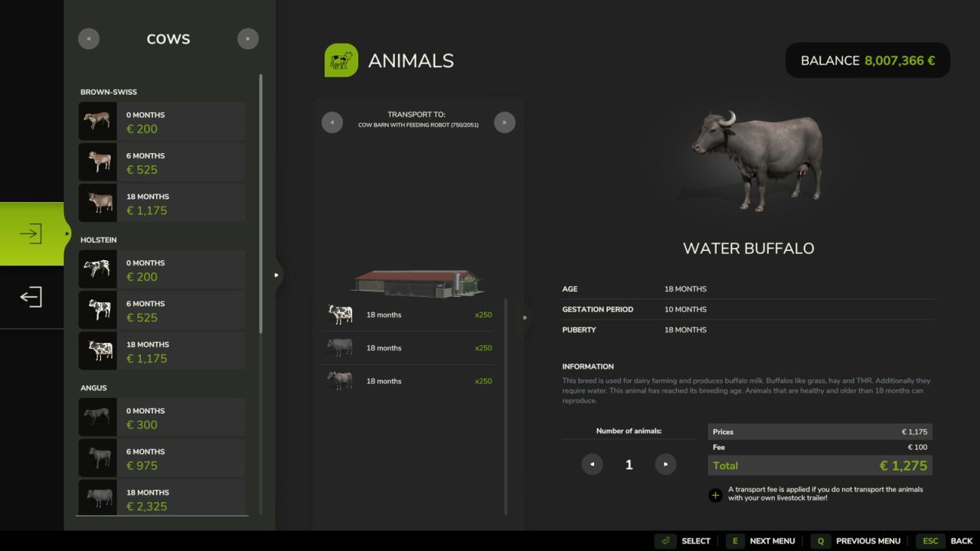Increase number of animals with right stepper arrow
Screen dimensions: 980x551
pyautogui.click(x=665, y=464)
